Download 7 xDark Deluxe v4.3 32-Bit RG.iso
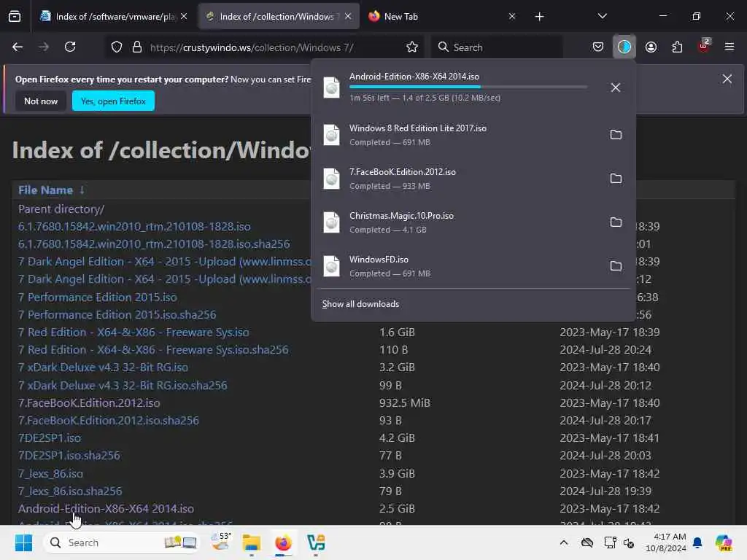The image size is (747, 560). (x=104, y=367)
